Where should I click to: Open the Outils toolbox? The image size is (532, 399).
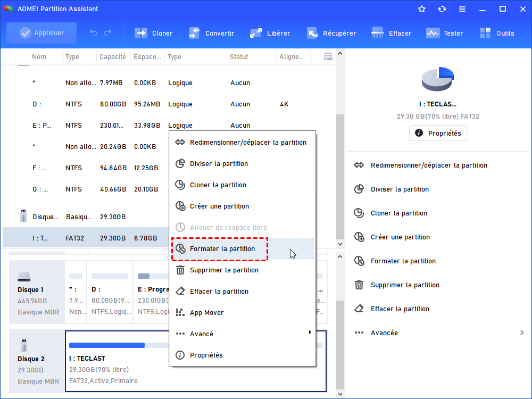coord(486,33)
